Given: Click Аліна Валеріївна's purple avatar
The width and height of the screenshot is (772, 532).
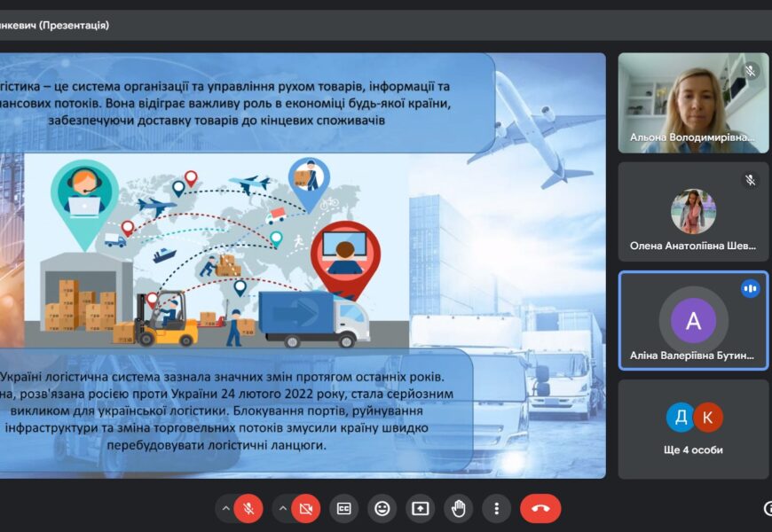Looking at the screenshot, I should [693, 321].
